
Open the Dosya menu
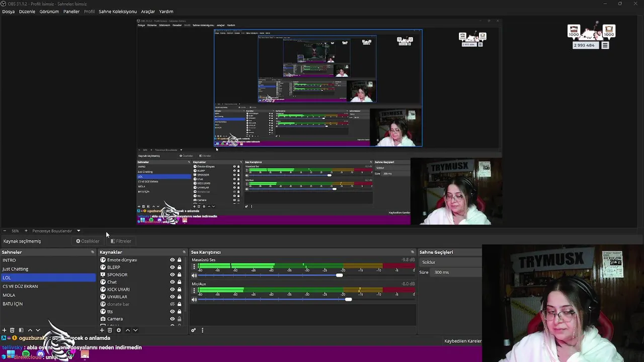[9, 12]
